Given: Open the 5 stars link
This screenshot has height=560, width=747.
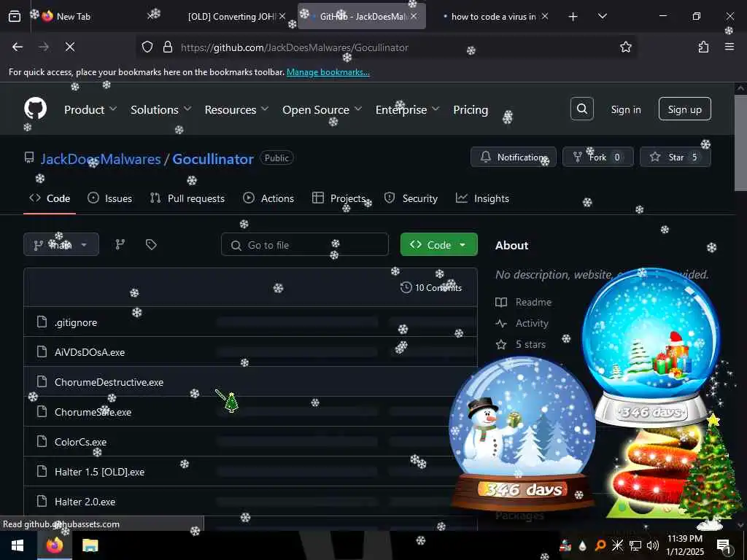Looking at the screenshot, I should (x=521, y=344).
